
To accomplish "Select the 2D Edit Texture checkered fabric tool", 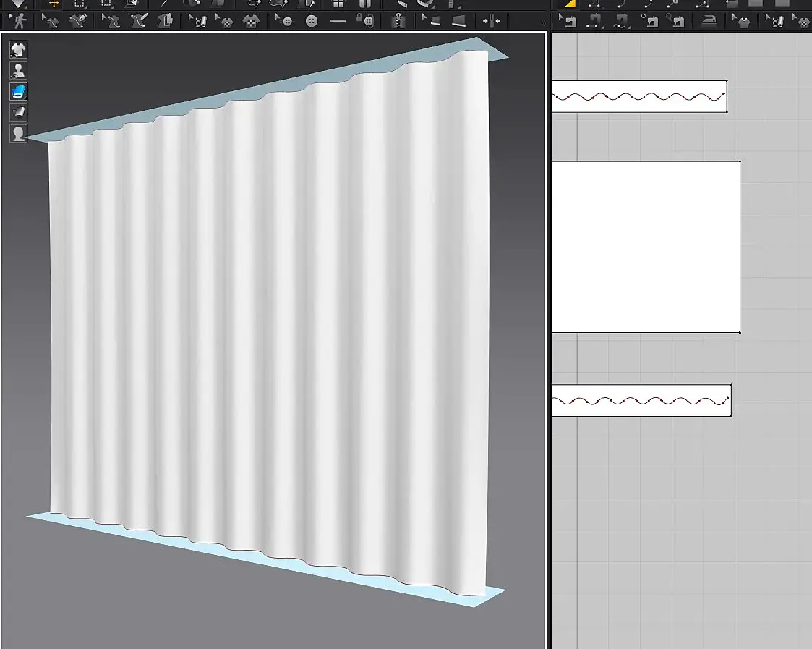I will point(775,21).
